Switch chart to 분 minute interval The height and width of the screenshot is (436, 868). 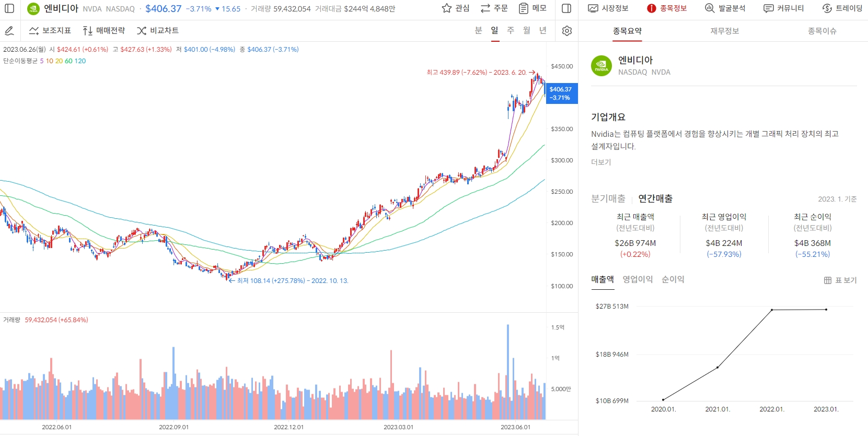pos(478,30)
